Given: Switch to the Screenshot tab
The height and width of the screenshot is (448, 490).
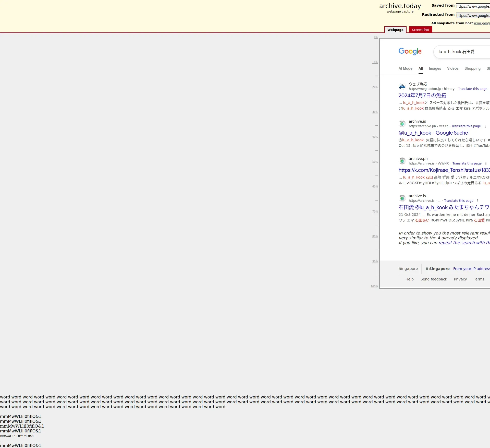Looking at the screenshot, I should click(x=420, y=30).
